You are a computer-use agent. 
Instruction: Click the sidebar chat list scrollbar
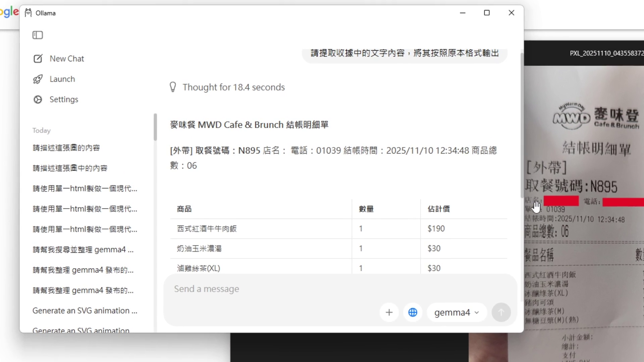(155, 127)
